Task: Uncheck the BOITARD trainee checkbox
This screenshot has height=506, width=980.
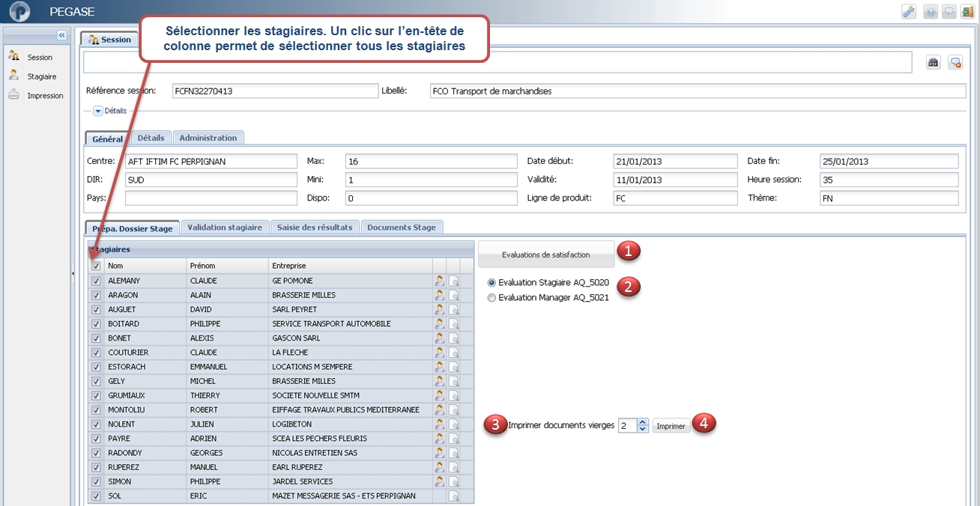Action: [x=96, y=324]
